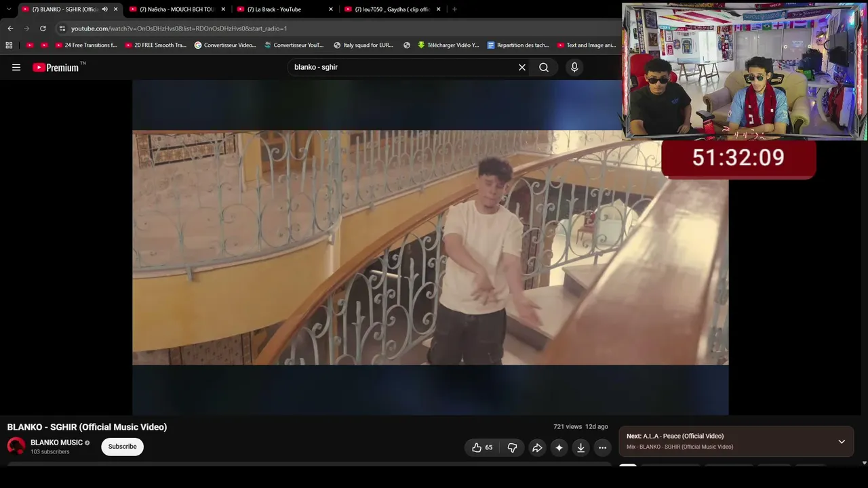Open 24 Free Transitions bookmark

pos(86,45)
